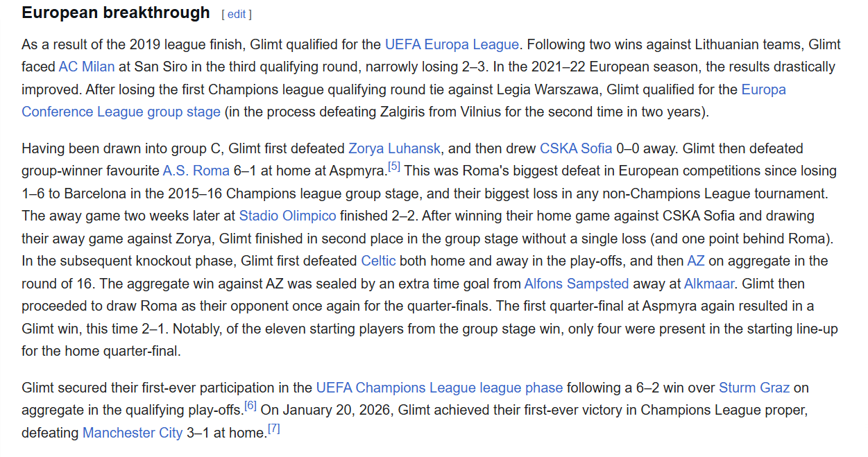Jump to footnote reference 6
This screenshot has width=868, height=457.
(250, 406)
